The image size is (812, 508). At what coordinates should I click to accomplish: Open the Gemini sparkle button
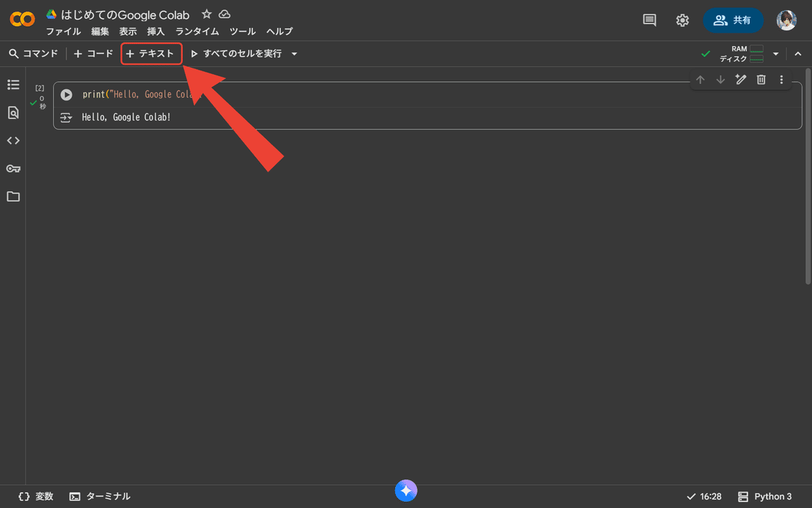pos(406,490)
